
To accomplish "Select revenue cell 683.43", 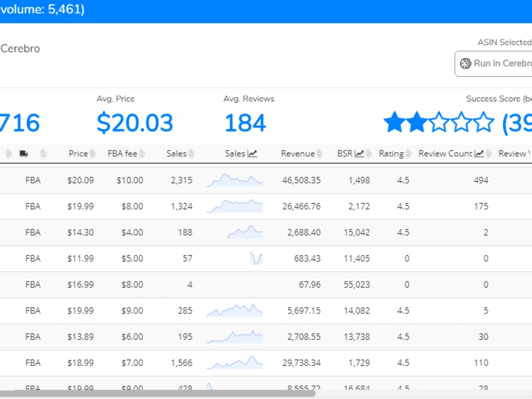I will click(307, 259).
